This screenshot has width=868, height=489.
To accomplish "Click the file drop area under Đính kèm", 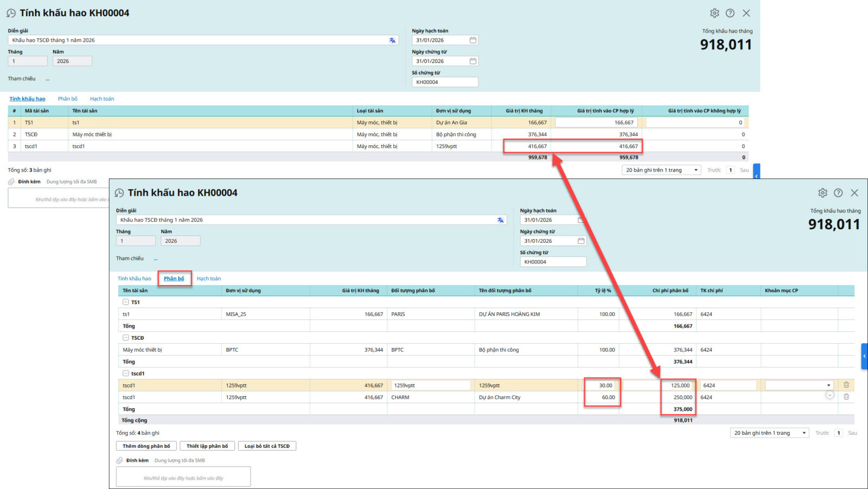I will pyautogui.click(x=183, y=477).
